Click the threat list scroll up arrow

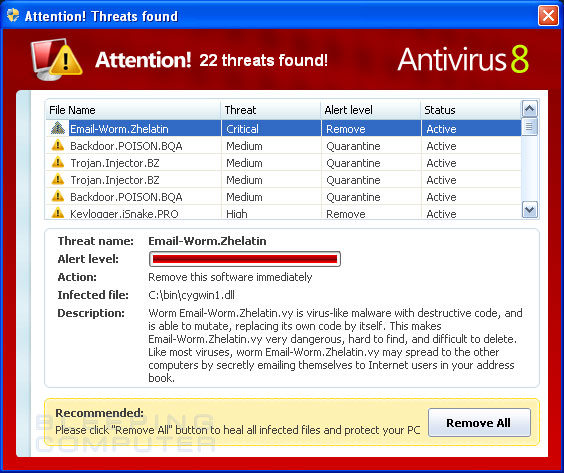pos(529,109)
